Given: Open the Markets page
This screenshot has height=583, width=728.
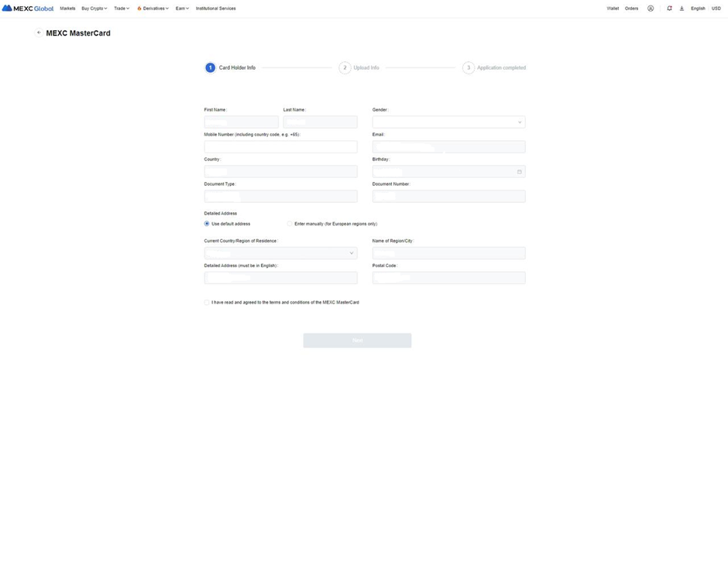Looking at the screenshot, I should tap(67, 9).
